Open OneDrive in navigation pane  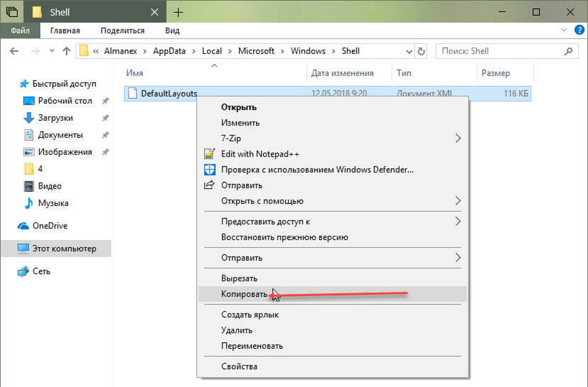tap(49, 226)
